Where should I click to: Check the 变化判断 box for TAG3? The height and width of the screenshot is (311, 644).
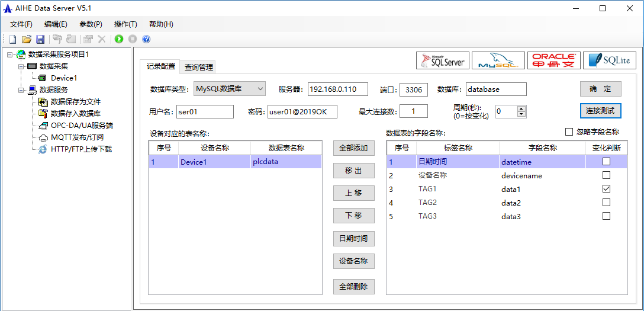coord(606,216)
